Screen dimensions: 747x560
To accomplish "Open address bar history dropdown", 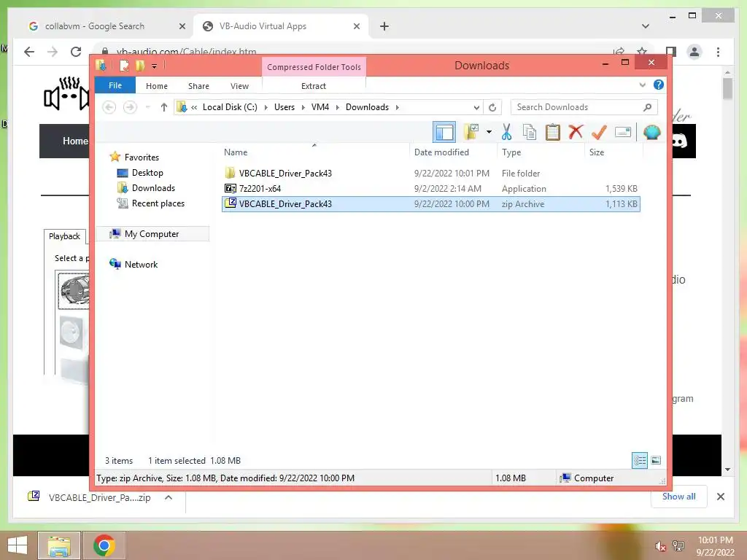I will point(476,107).
